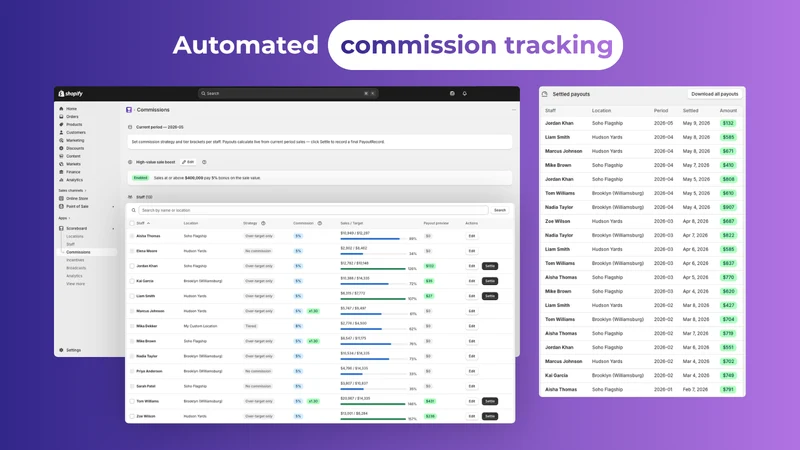Edit the High-value sale boost
The height and width of the screenshot is (450, 800).
[188, 162]
